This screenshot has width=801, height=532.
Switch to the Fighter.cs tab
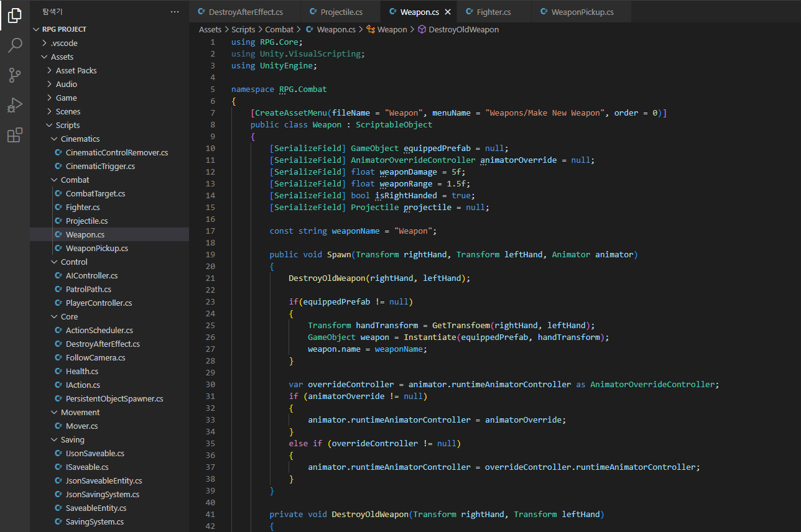(493, 12)
